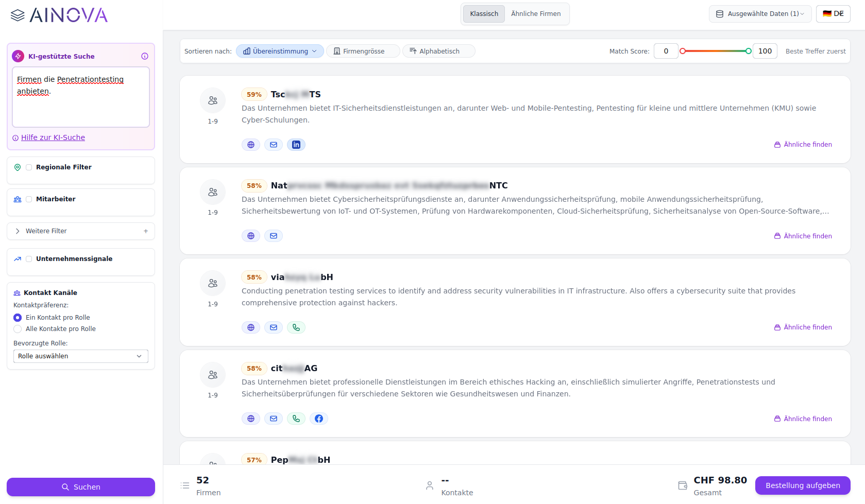Click the AINOVA logo

coord(59,15)
